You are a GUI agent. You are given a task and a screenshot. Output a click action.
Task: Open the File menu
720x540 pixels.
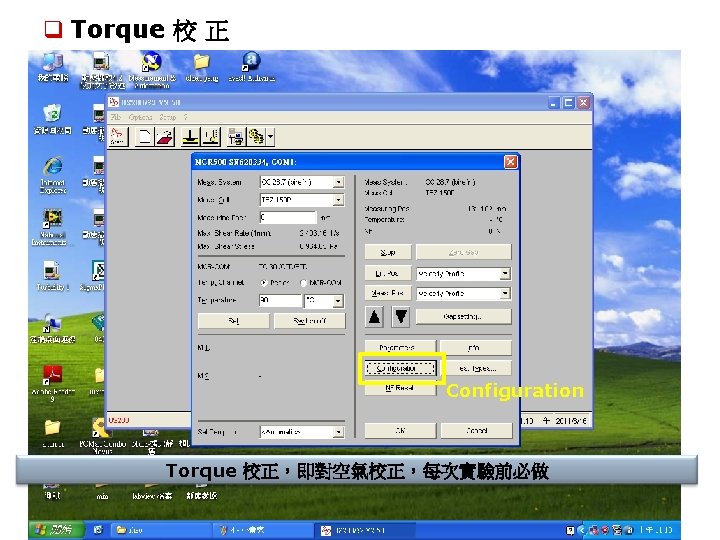coord(116,117)
